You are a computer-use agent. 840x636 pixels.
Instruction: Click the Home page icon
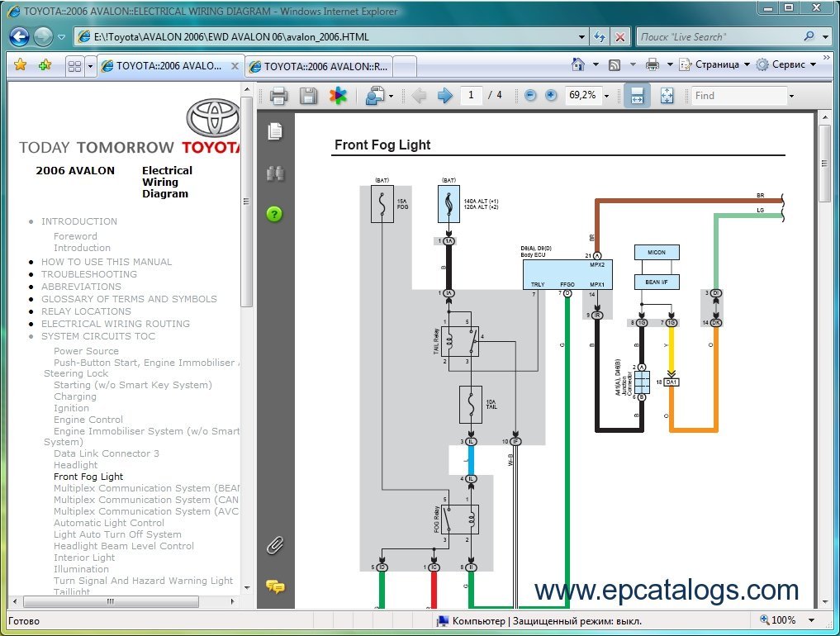click(x=577, y=64)
